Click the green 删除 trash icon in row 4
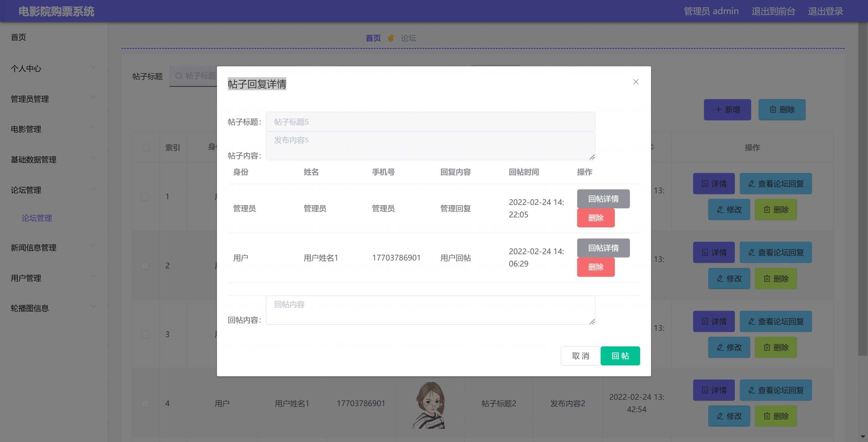 click(767, 416)
